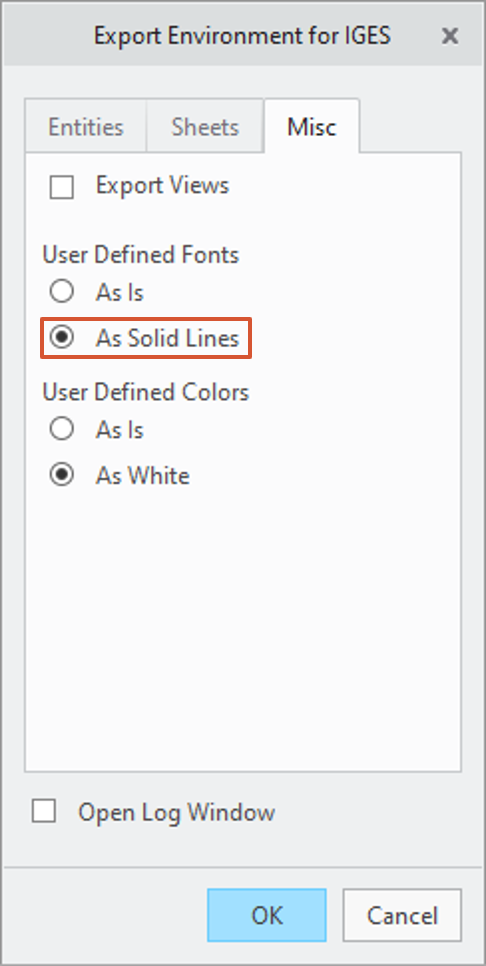Click the Open Log Window label text
The image size is (486, 966).
click(176, 812)
